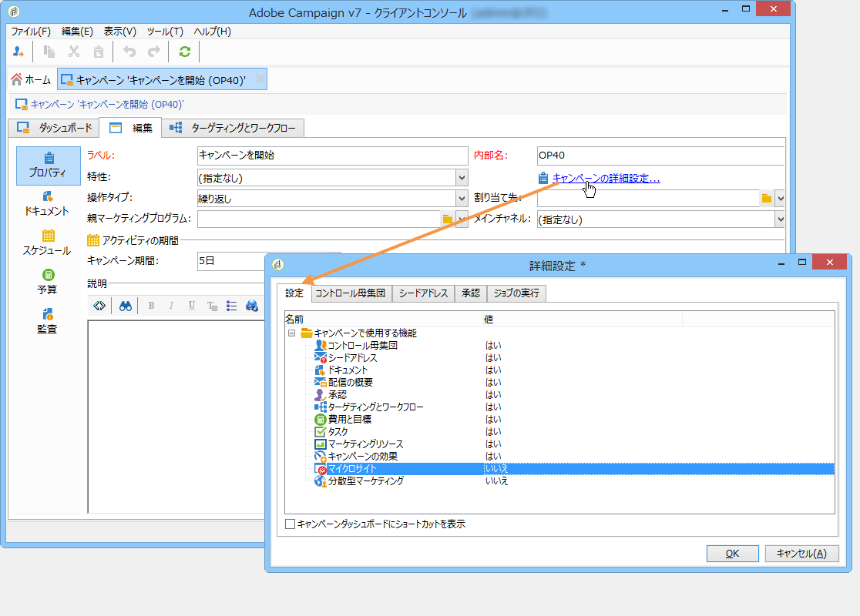Open the 編集(E) menu
Screen dimensions: 860x616
tap(77, 32)
